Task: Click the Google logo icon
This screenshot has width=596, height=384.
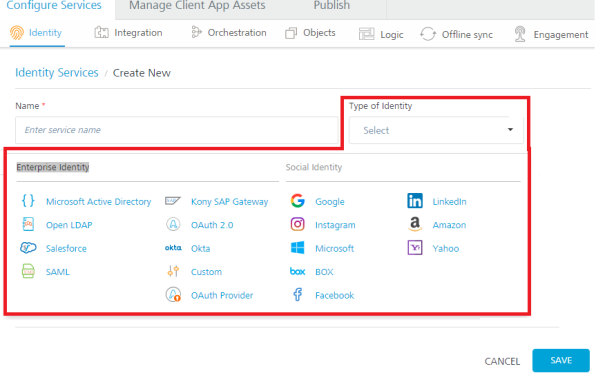Action: (x=298, y=201)
